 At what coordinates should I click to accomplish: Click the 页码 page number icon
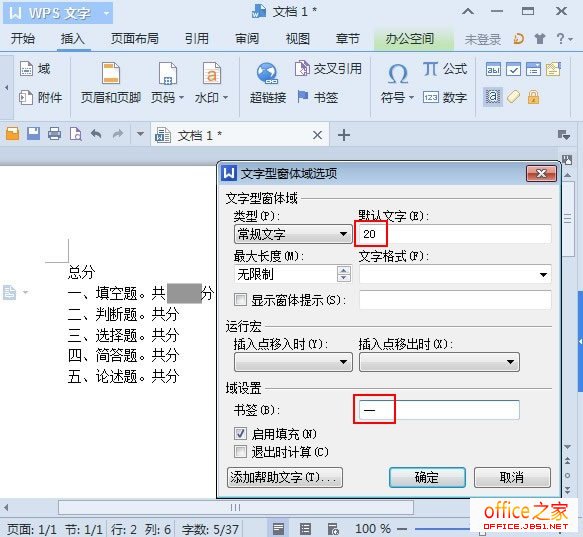pyautogui.click(x=168, y=73)
